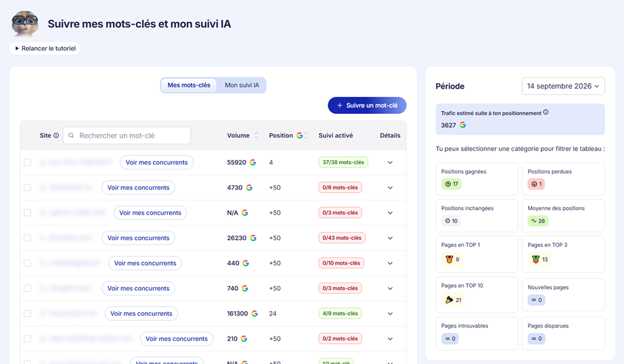624x364 pixels.
Task: Select the Mes mots-clés tab
Action: pyautogui.click(x=189, y=85)
